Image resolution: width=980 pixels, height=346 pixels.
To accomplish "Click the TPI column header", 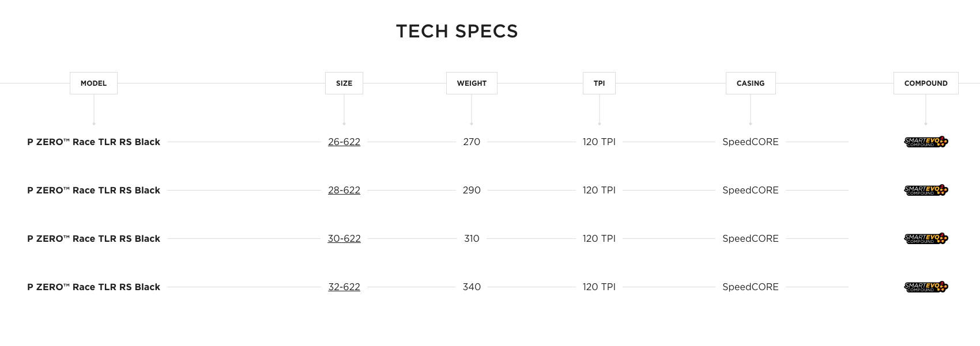I will (x=600, y=83).
